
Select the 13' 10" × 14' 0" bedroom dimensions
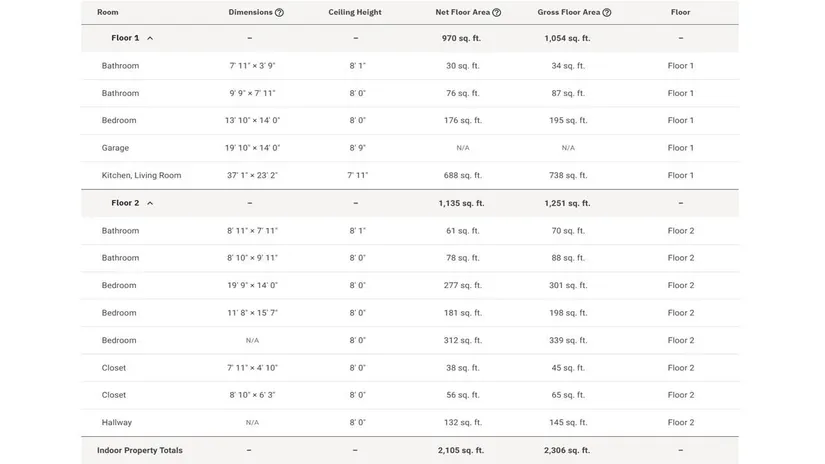(x=252, y=121)
